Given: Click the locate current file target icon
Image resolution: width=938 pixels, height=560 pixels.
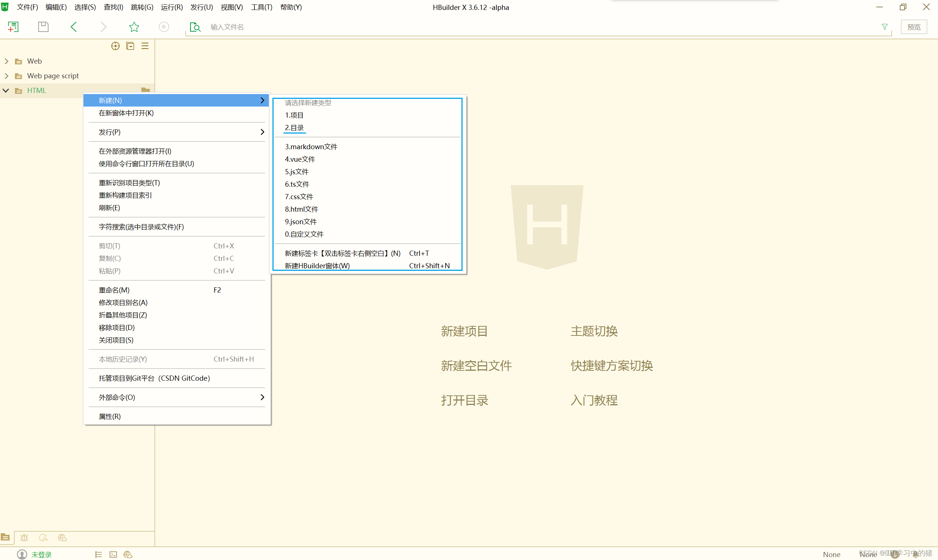Looking at the screenshot, I should (115, 46).
